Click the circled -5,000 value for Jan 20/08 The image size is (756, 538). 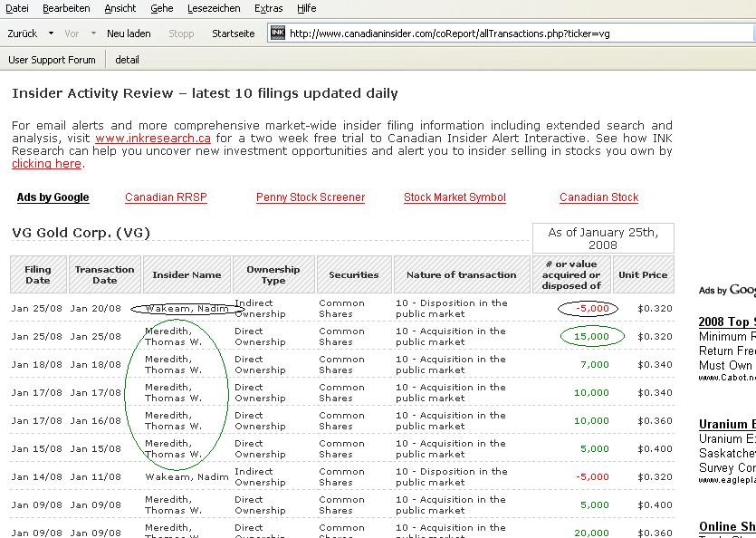pos(592,308)
